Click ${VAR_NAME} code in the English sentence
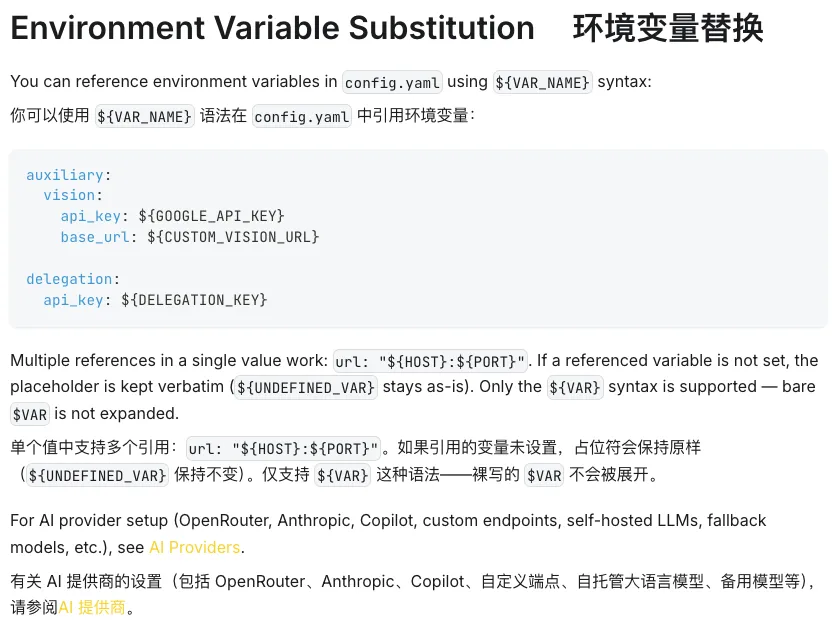Screen dimensions: 833x632 543,82
